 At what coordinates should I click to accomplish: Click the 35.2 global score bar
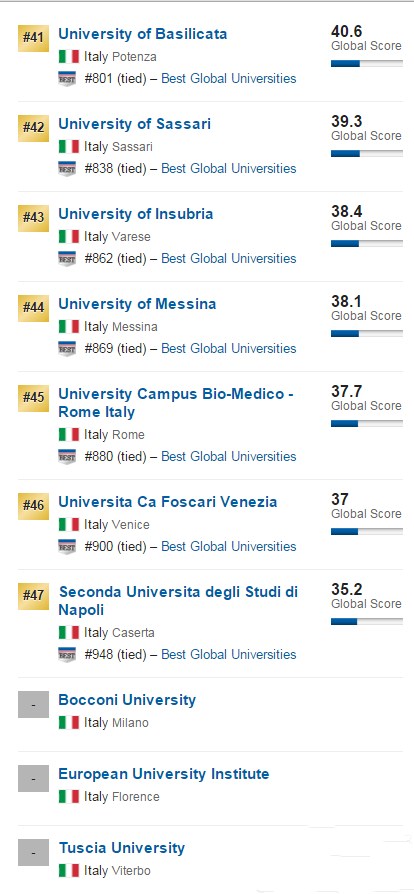[367, 621]
